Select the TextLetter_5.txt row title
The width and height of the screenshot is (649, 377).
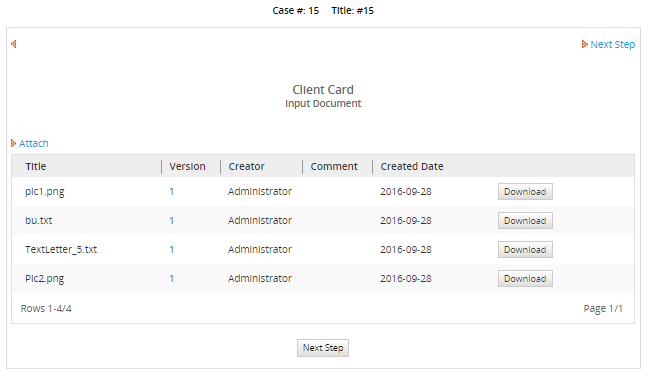tap(61, 250)
